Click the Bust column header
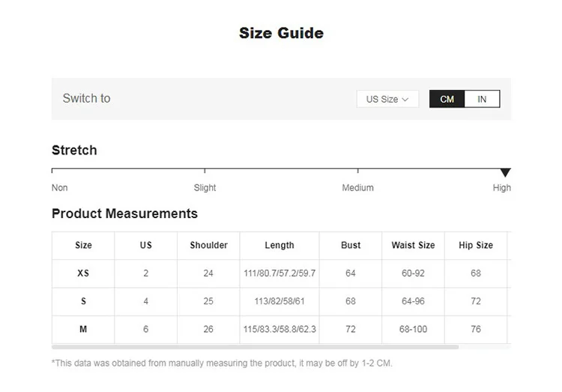The width and height of the screenshot is (562, 392). (351, 245)
